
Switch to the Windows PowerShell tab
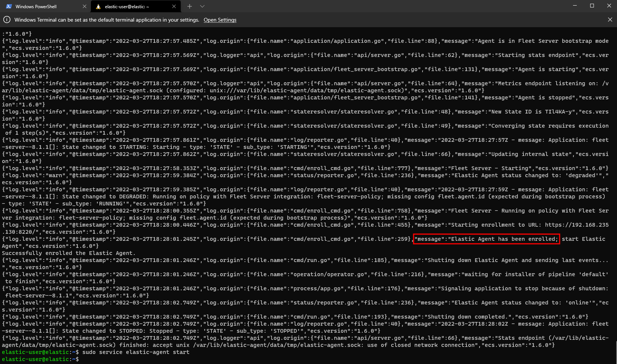36,6
